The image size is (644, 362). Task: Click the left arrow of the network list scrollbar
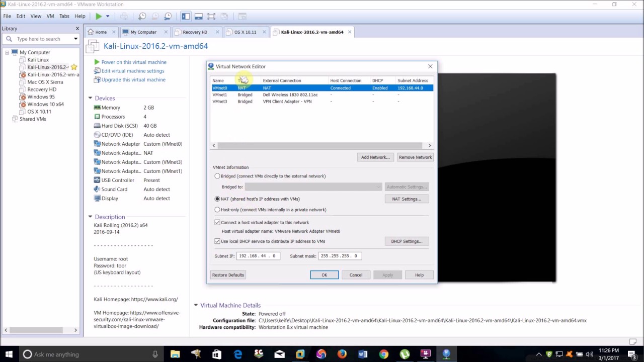pos(214,146)
